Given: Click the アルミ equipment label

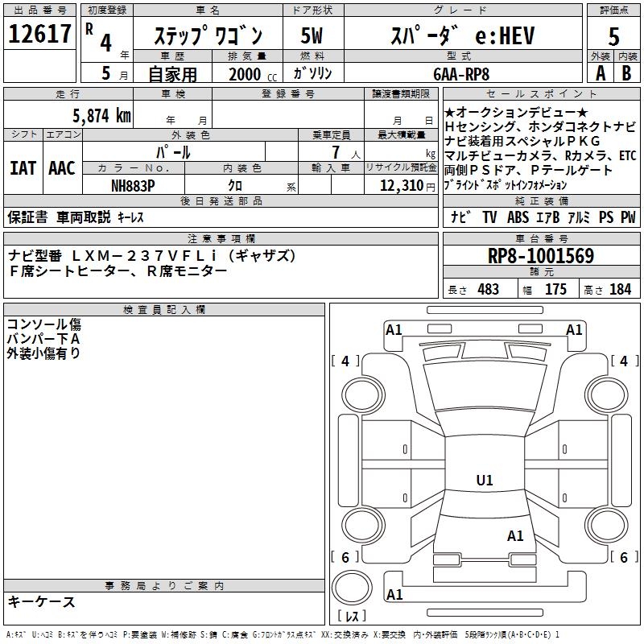Looking at the screenshot, I should click(579, 217).
